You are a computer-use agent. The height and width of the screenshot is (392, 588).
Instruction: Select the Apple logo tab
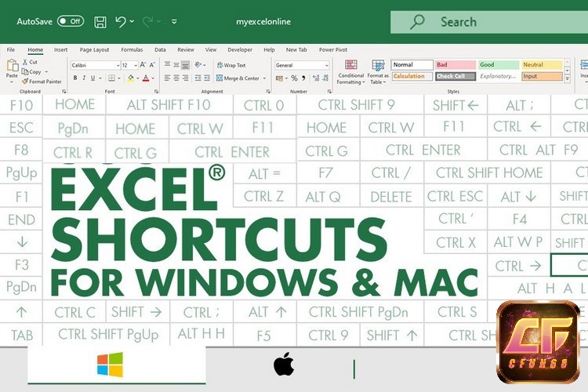(284, 365)
